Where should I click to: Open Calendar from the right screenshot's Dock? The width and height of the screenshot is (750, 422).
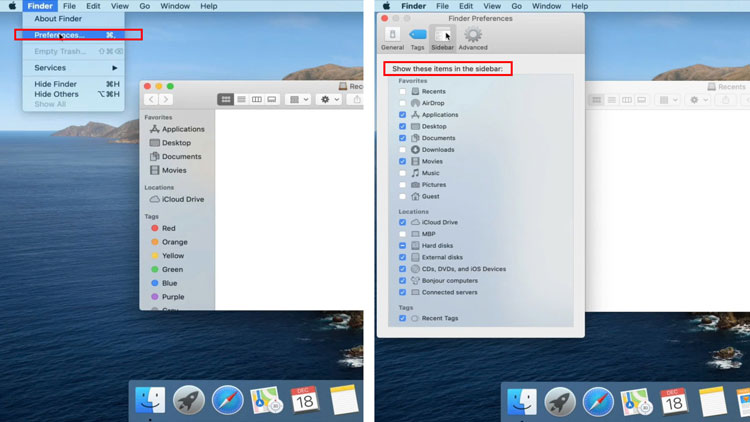674,402
